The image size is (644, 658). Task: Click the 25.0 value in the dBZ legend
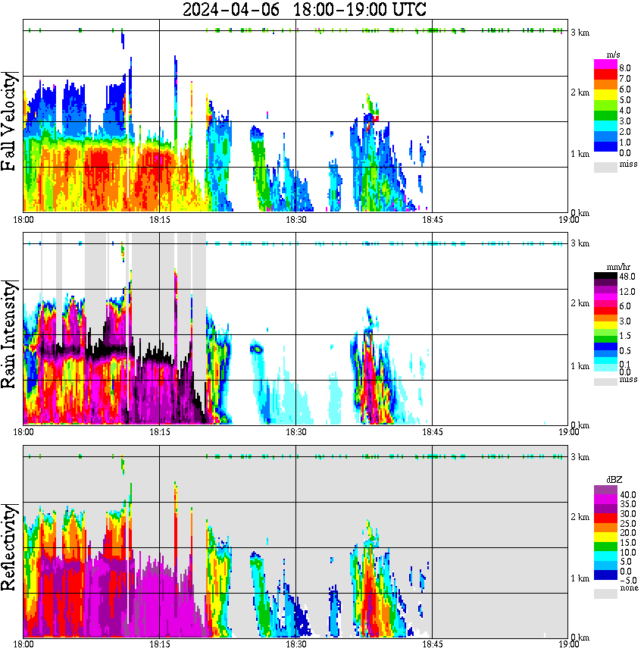click(x=627, y=523)
